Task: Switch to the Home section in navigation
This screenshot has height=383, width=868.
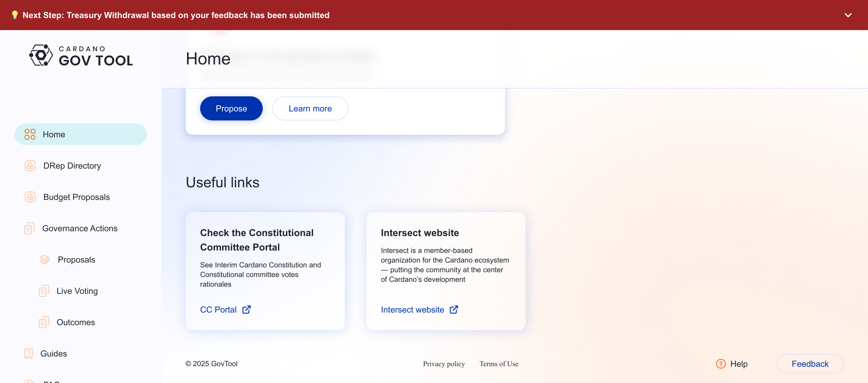Action: (54, 134)
